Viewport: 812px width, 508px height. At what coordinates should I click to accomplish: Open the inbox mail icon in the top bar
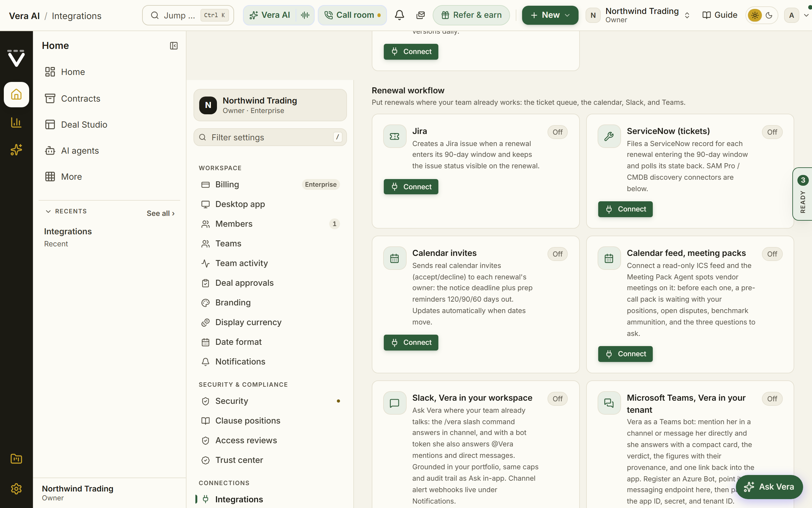(420, 15)
